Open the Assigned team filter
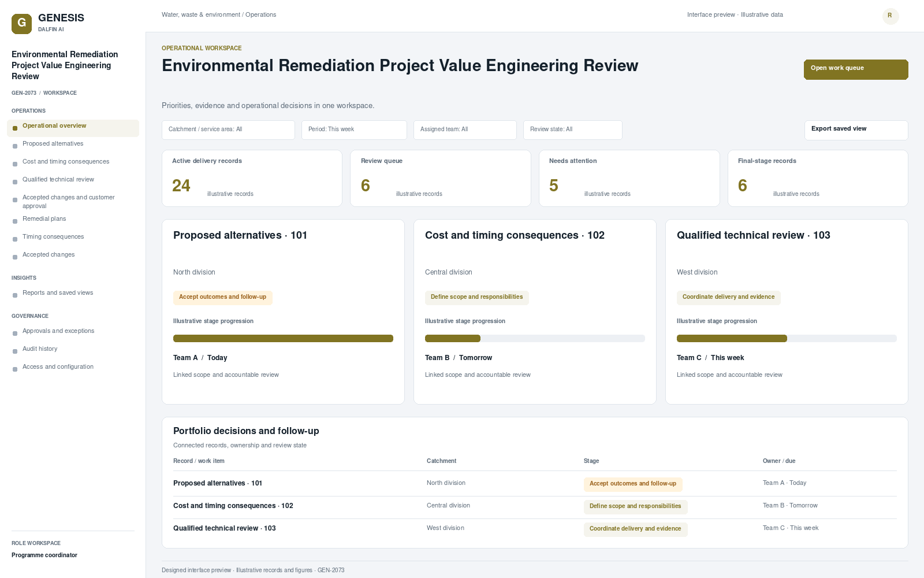Screen dimensions: 924x578 click(465, 130)
